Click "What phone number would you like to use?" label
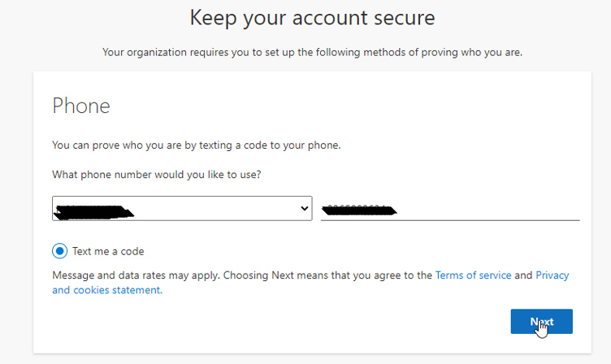This screenshot has height=364, width=611. point(157,175)
